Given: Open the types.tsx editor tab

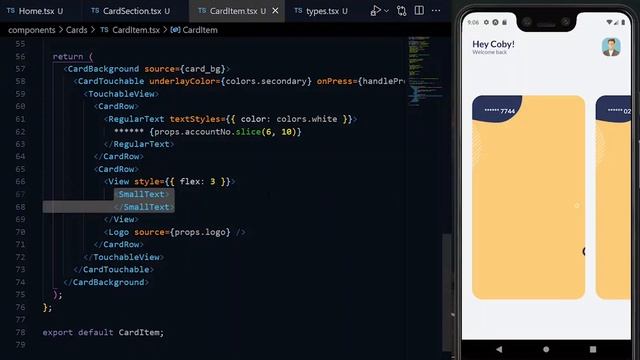Looking at the screenshot, I should [x=322, y=11].
